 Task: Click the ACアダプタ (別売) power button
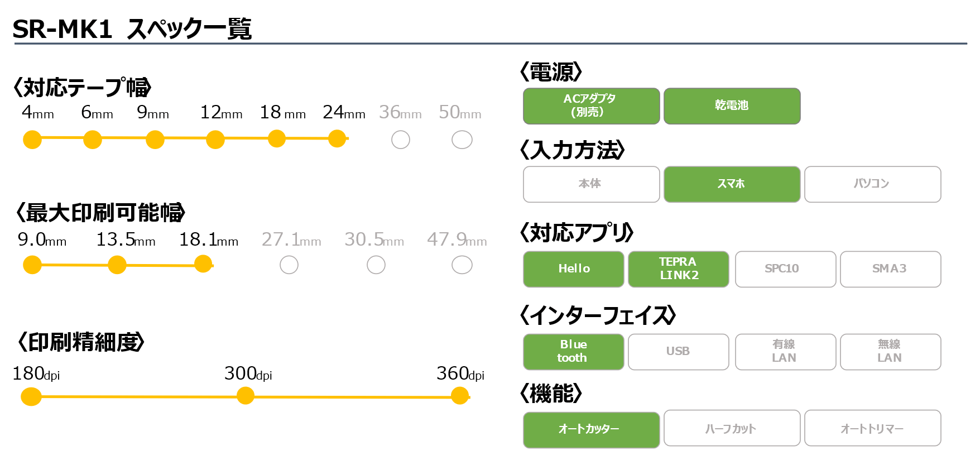point(592,106)
